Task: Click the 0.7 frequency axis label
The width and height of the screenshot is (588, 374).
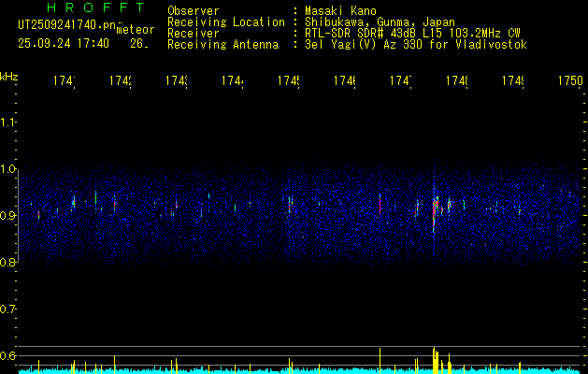Action: pyautogui.click(x=7, y=309)
